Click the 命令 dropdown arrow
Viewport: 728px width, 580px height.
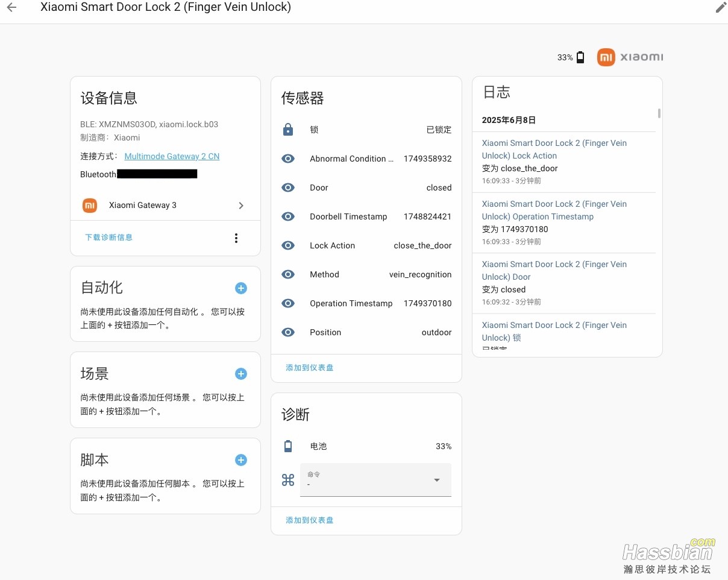point(437,480)
